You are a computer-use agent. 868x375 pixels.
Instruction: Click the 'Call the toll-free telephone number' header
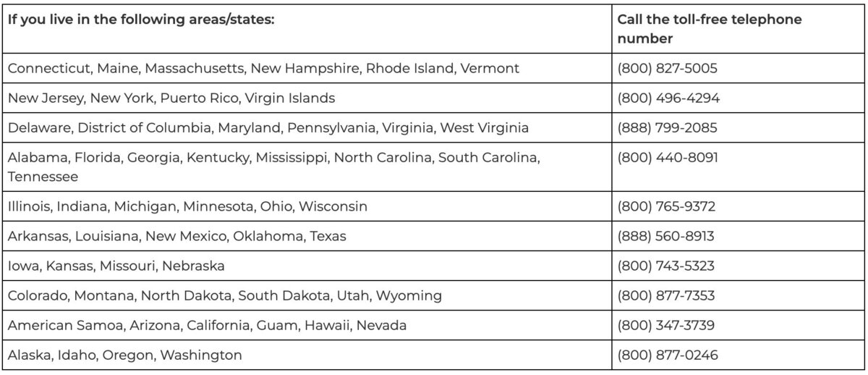pos(710,29)
